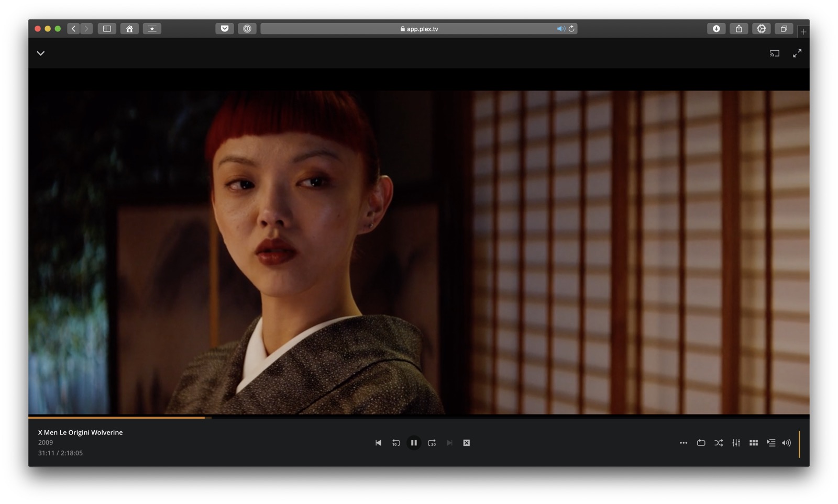838x504 pixels.
Task: Open the title X Men Le Origini Wolverine
Action: pos(80,432)
